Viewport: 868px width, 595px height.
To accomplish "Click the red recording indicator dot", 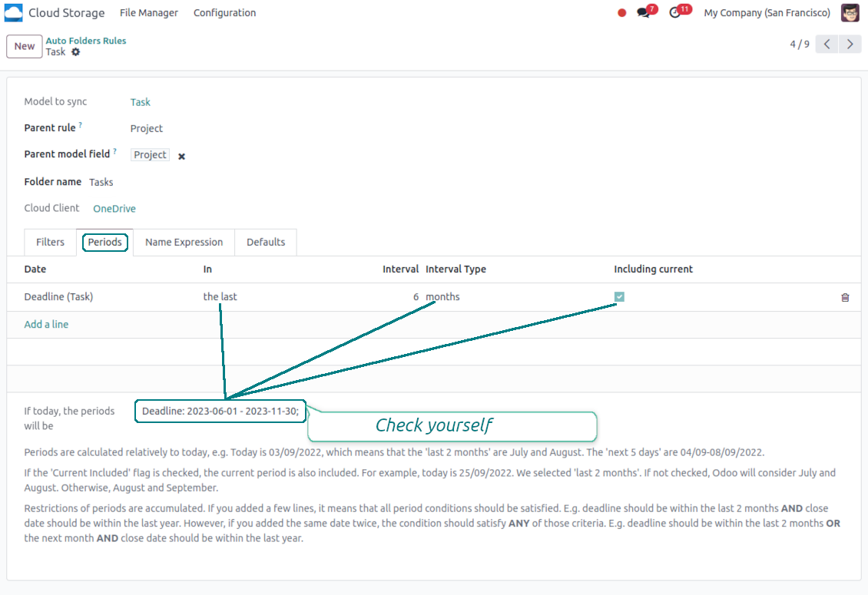I will (x=622, y=13).
